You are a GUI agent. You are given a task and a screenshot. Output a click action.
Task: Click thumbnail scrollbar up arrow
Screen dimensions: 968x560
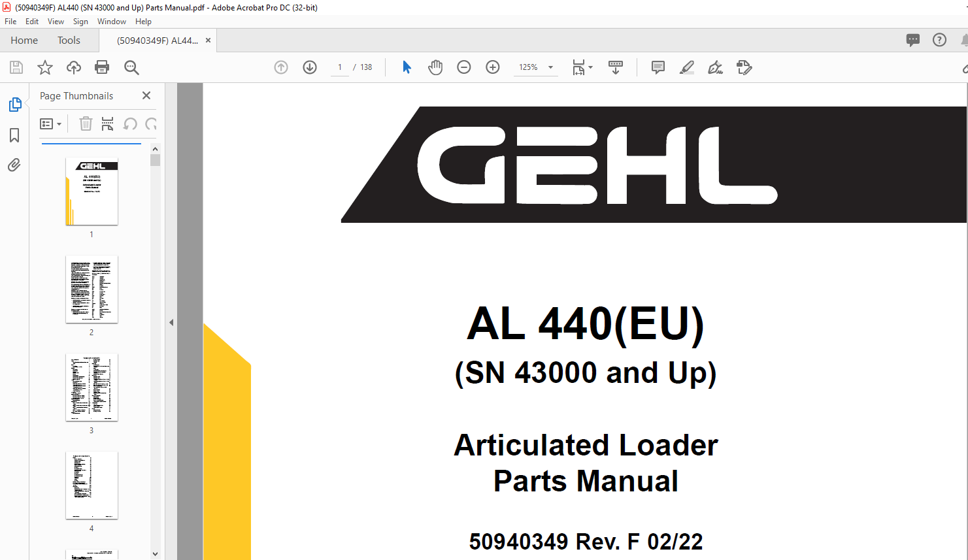(155, 149)
